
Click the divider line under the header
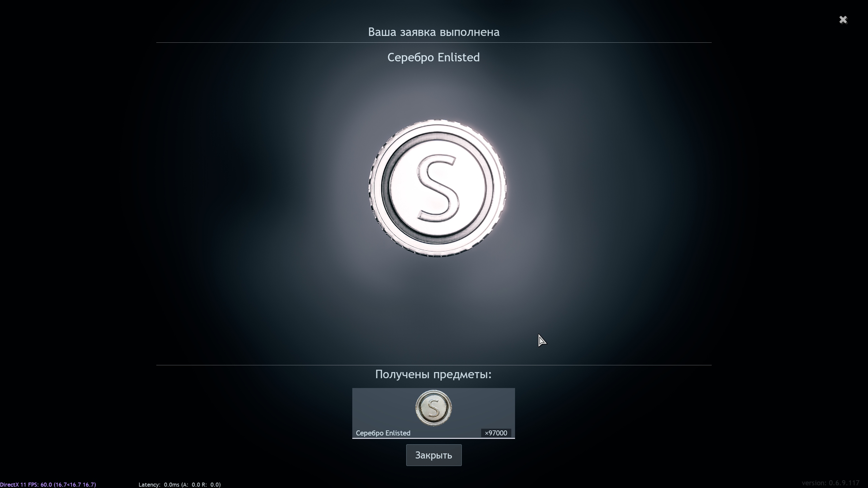[433, 43]
